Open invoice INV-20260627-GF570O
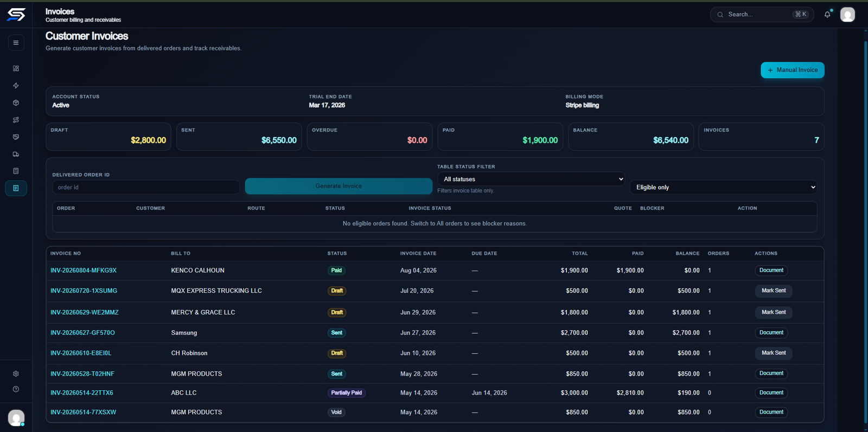Screen dimensions: 868x432 click(x=82, y=333)
